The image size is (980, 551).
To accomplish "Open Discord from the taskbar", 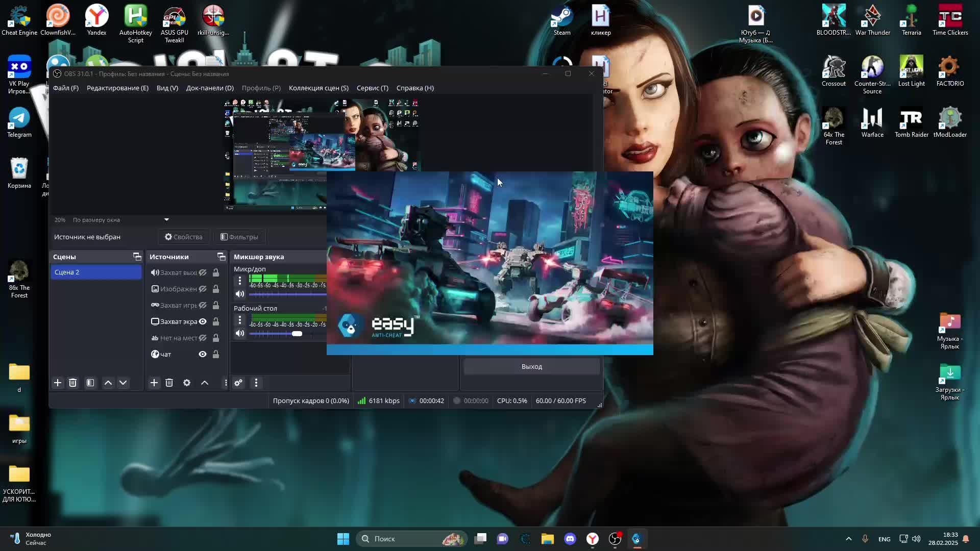I will coord(570,539).
